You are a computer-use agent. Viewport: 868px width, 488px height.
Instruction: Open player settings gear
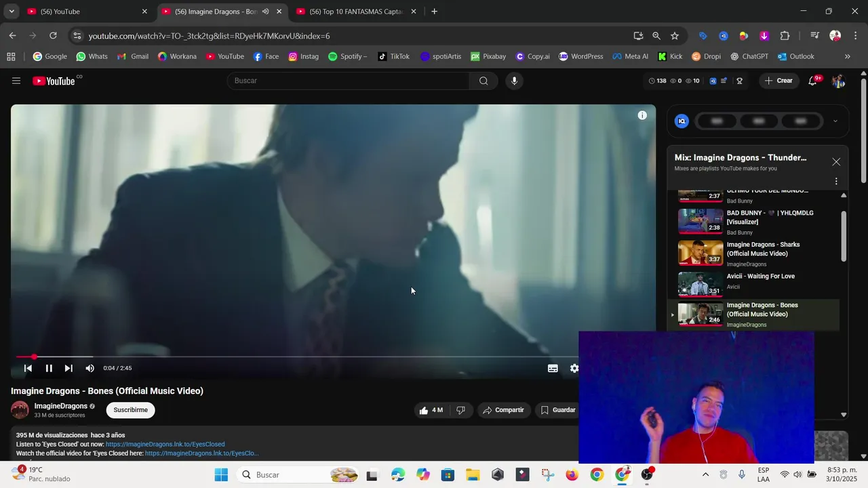tap(574, 368)
